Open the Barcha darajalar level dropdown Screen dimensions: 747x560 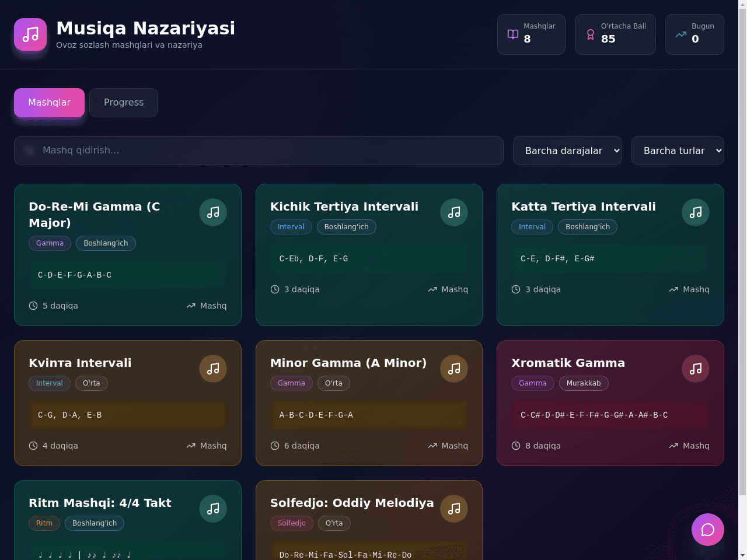click(x=567, y=150)
